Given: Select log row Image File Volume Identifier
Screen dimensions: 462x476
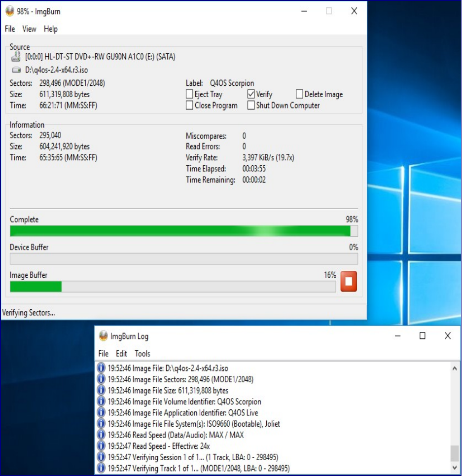Looking at the screenshot, I should coord(184,402).
